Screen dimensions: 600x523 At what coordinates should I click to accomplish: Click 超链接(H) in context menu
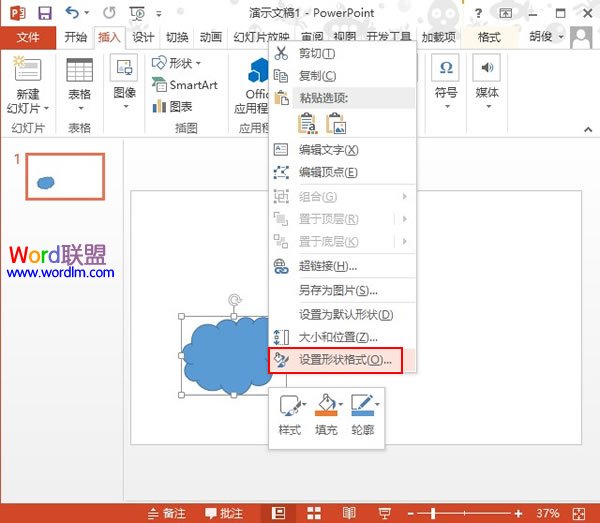[x=342, y=266]
